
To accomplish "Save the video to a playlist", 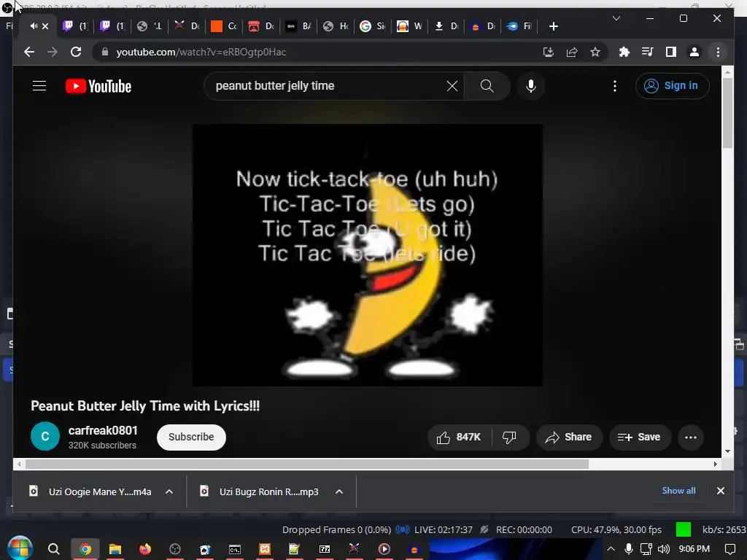I will coord(639,437).
